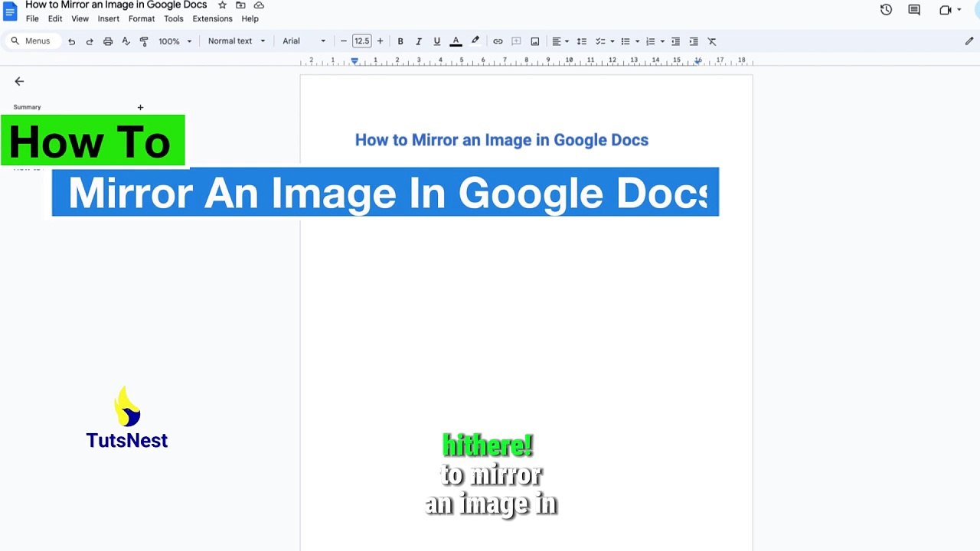Increase font size with plus button
Image resolution: width=980 pixels, height=551 pixels.
point(380,41)
